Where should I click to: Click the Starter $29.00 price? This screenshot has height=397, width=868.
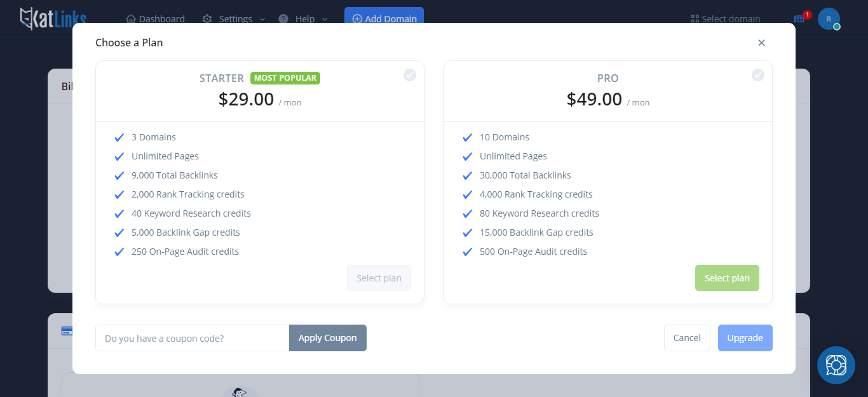click(246, 99)
